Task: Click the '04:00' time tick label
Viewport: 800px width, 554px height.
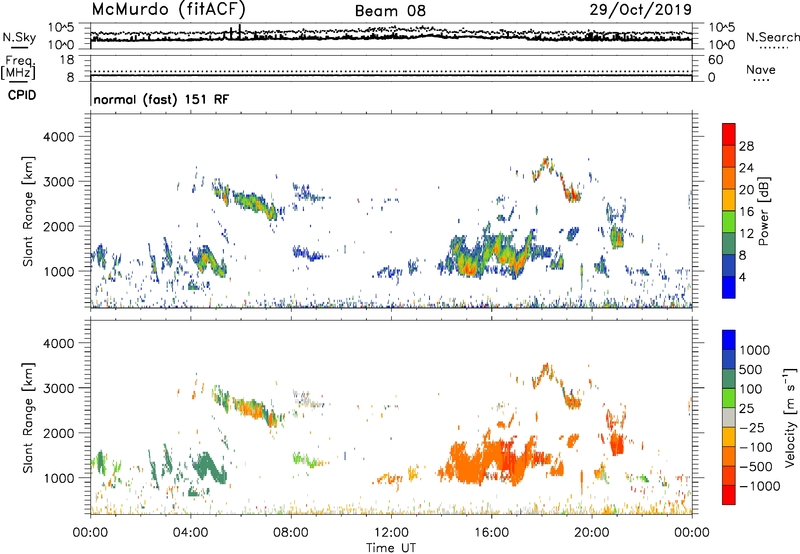Action: [190, 533]
